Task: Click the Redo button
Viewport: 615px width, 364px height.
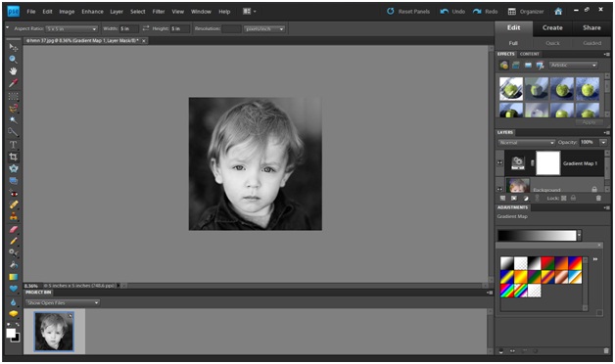Action: pyautogui.click(x=485, y=12)
